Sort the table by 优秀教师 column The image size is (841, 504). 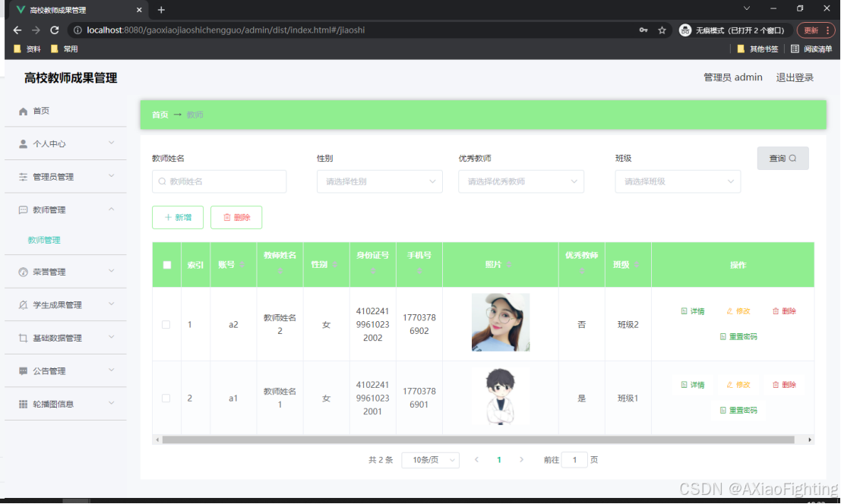582,271
